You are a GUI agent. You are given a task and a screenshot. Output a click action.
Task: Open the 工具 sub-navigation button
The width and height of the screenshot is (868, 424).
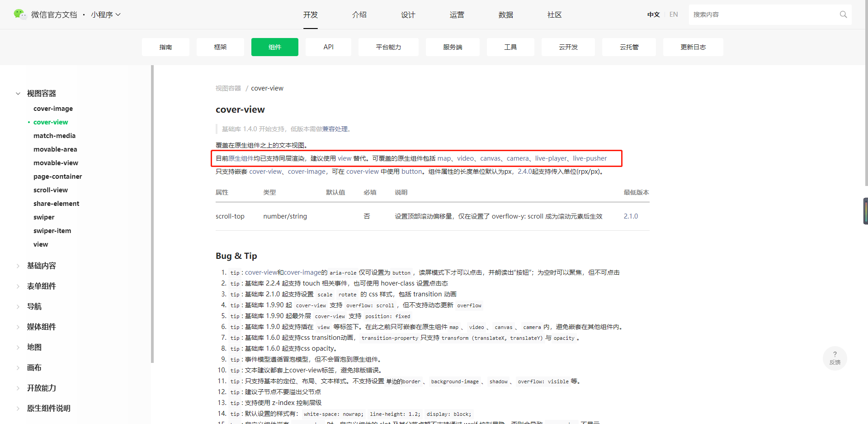[x=510, y=47]
